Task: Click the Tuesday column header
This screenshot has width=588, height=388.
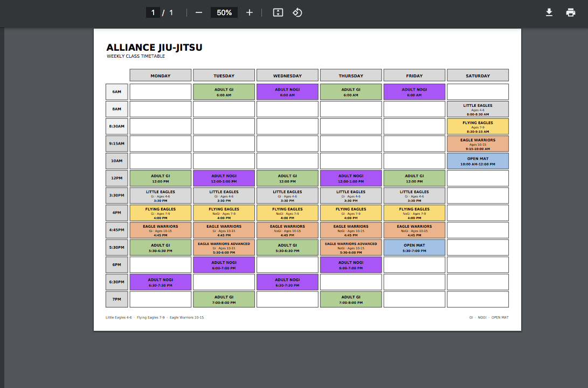Action: pyautogui.click(x=224, y=75)
